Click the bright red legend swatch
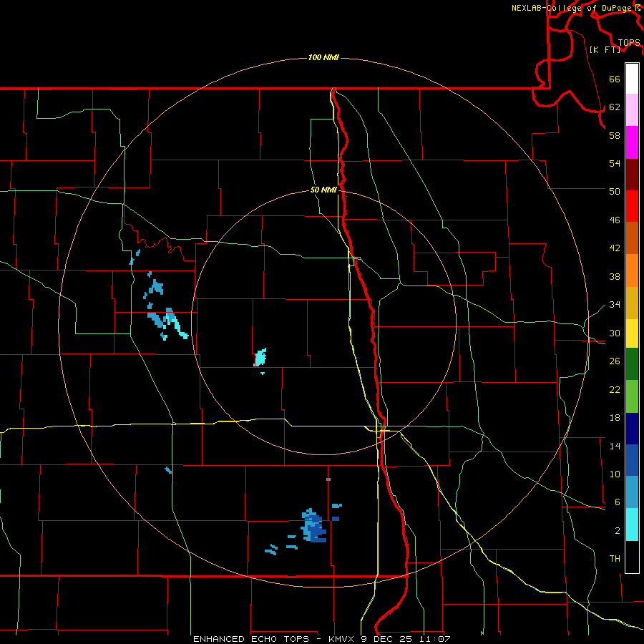This screenshot has height=644, width=644. coord(632,206)
